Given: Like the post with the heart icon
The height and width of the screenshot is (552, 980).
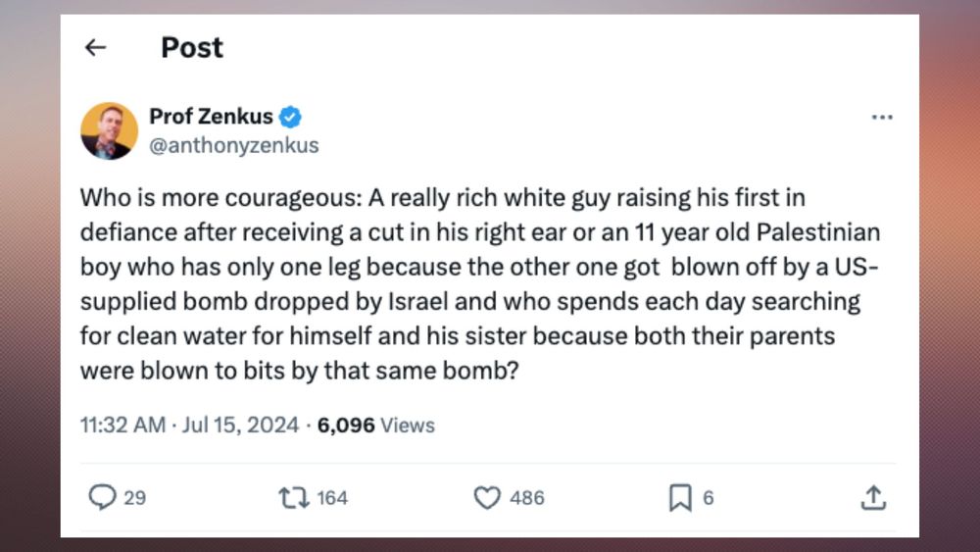Looking at the screenshot, I should 487,498.
